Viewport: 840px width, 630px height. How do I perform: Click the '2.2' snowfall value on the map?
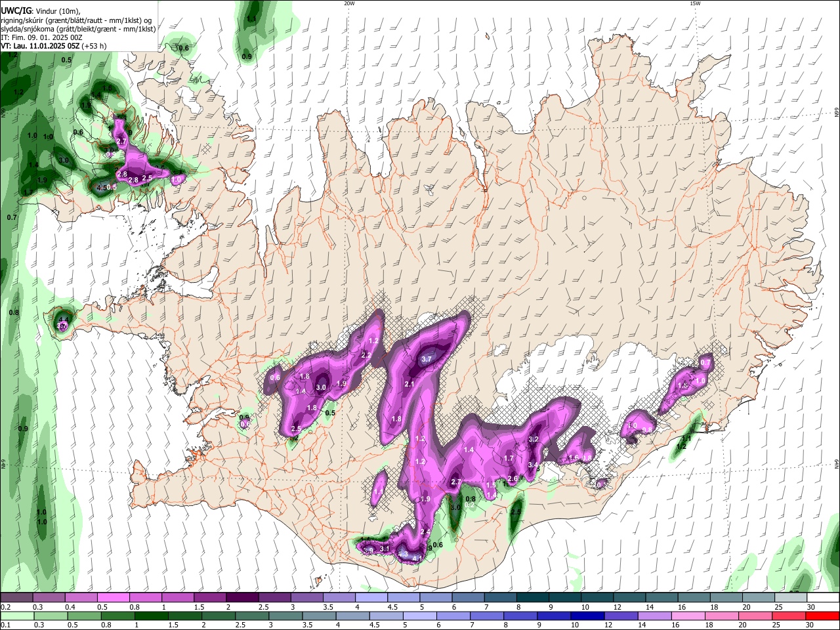[366, 355]
